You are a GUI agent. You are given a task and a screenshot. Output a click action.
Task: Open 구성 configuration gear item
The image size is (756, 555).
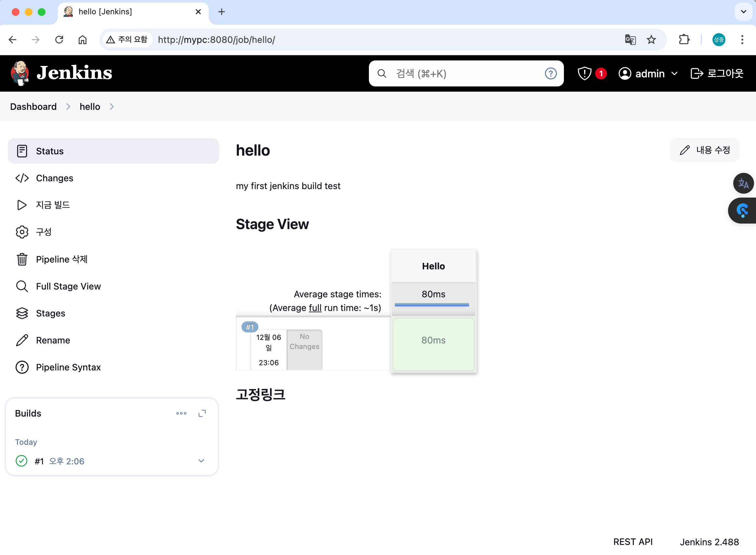[44, 232]
